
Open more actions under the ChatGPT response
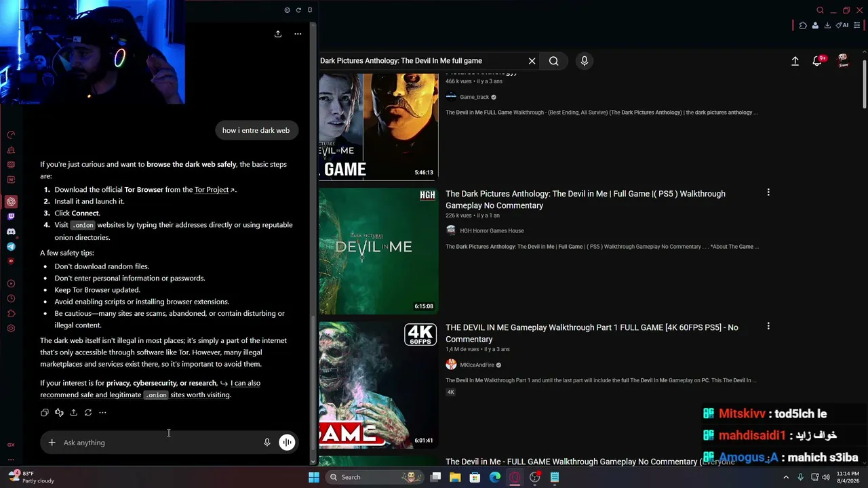[x=102, y=413]
